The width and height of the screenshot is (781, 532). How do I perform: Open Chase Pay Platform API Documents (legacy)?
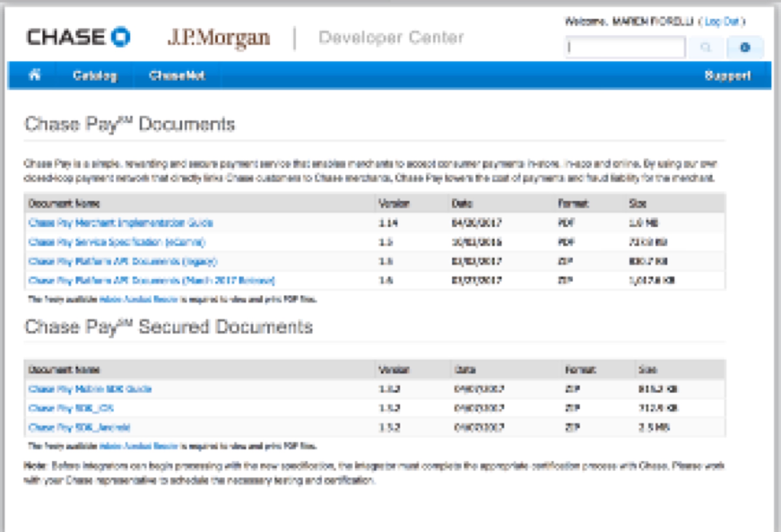pyautogui.click(x=123, y=261)
